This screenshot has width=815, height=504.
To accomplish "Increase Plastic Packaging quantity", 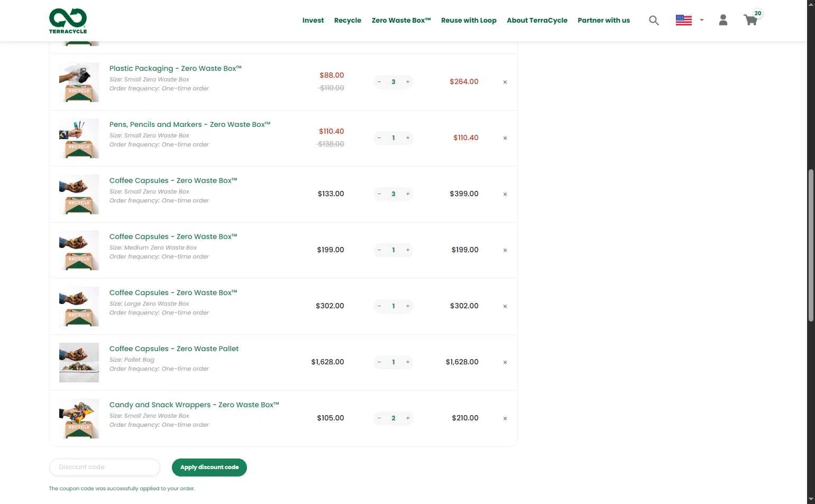I will click(408, 82).
